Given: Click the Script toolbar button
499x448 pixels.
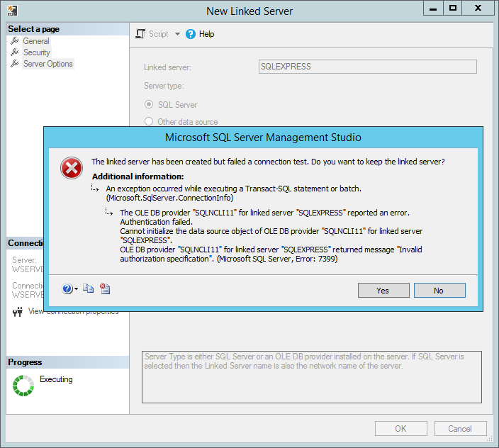Looking at the screenshot, I should click(152, 34).
